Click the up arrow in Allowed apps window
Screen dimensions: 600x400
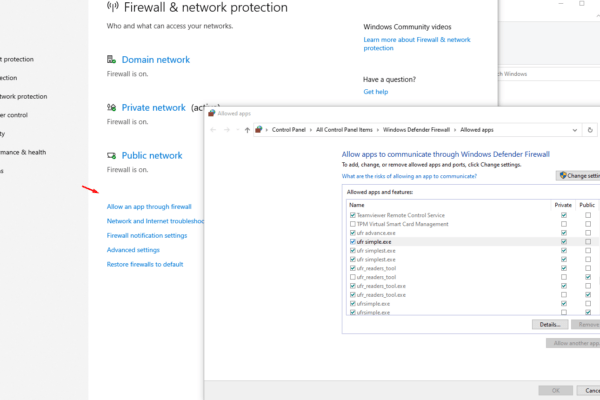tap(247, 130)
